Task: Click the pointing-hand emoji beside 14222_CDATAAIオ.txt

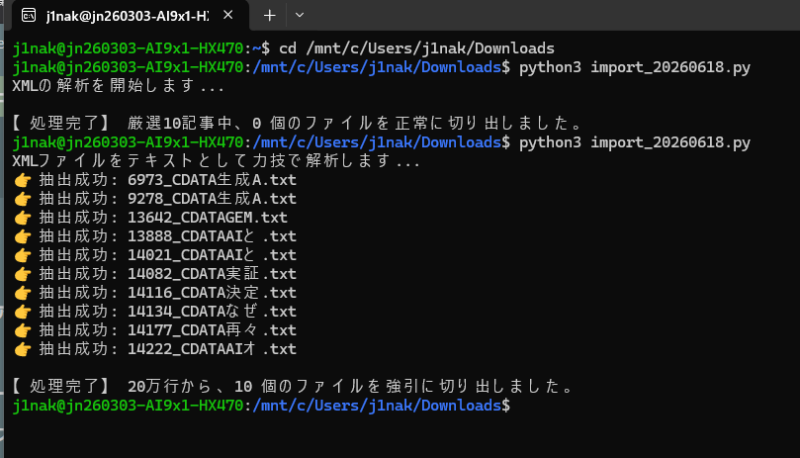Action: 22,349
